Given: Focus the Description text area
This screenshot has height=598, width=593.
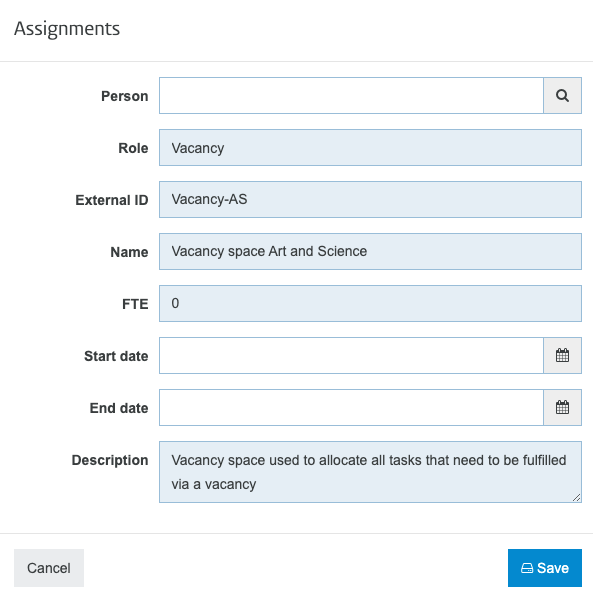Looking at the screenshot, I should (x=370, y=472).
